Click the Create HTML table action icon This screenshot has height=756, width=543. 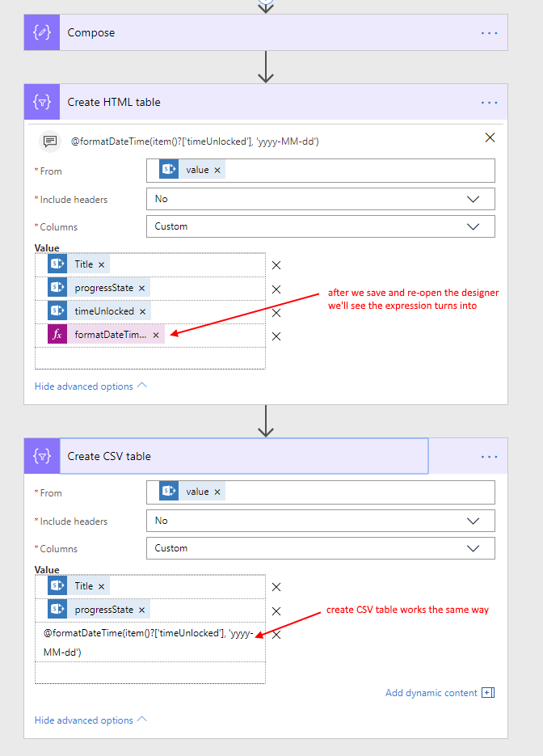tap(41, 103)
